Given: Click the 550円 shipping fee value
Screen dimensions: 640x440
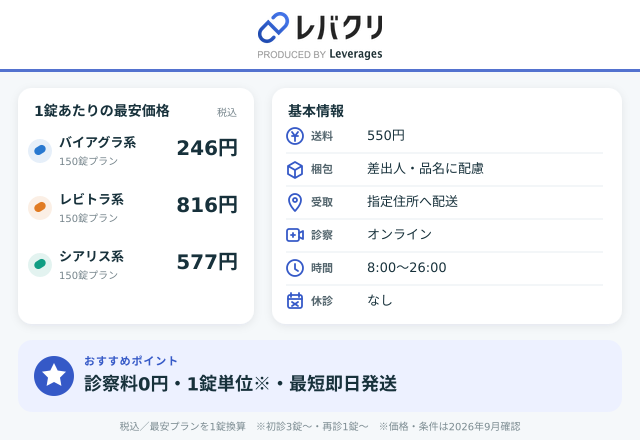Looking at the screenshot, I should click(386, 136).
